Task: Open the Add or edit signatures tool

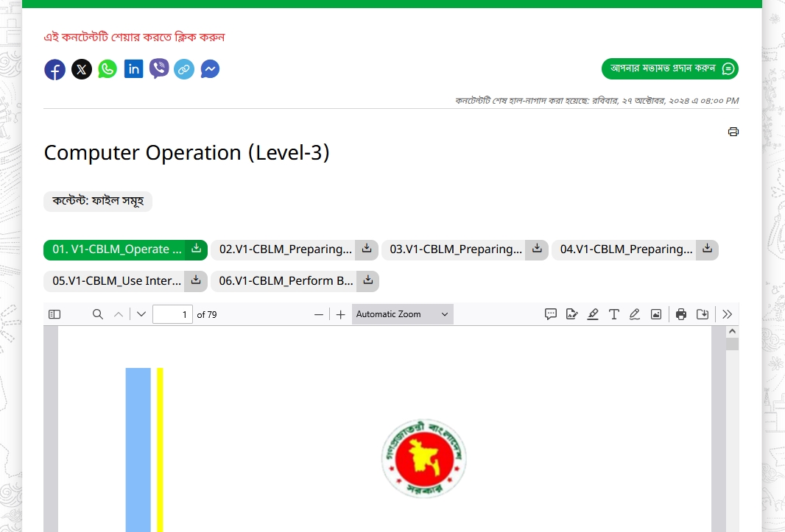Action: pos(571,314)
